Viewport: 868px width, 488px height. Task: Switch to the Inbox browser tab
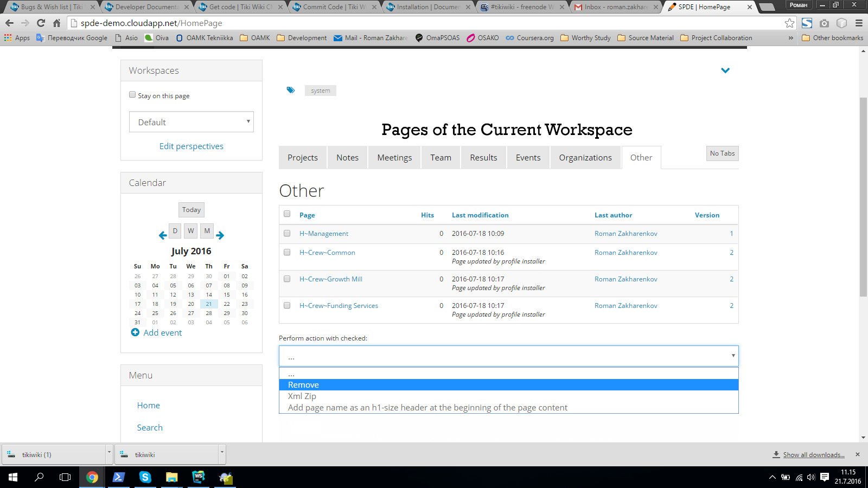pyautogui.click(x=616, y=7)
